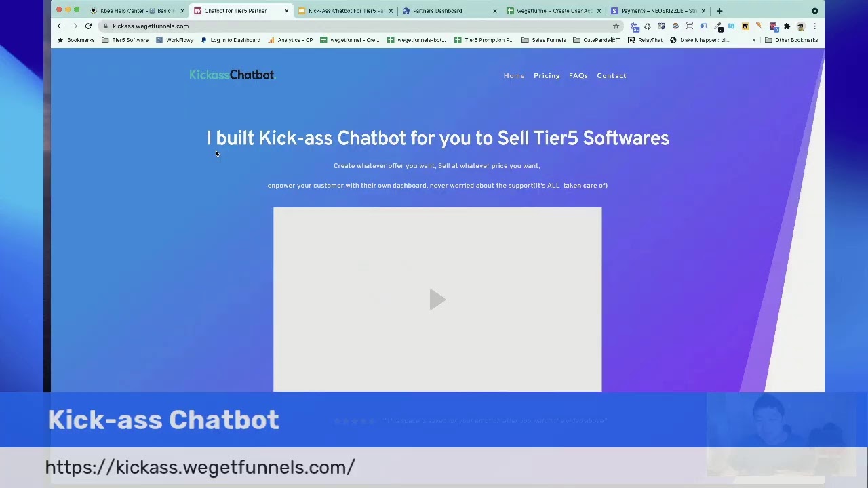This screenshot has height=488, width=868.
Task: Open the Chrome three-dot menu
Action: pyautogui.click(x=814, y=26)
